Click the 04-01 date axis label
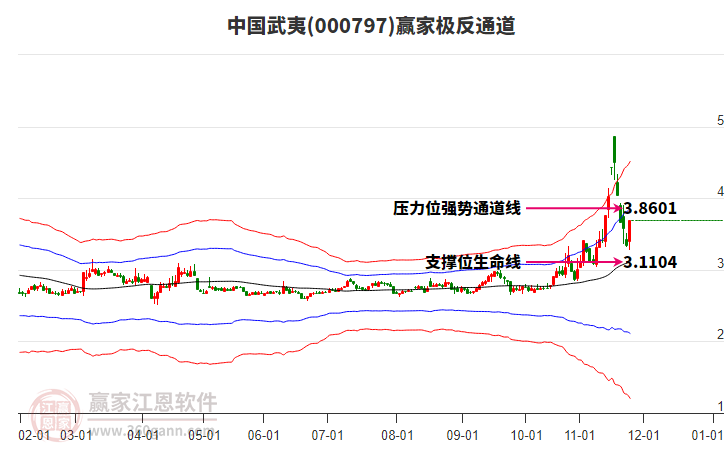726x450 pixels. click(143, 436)
